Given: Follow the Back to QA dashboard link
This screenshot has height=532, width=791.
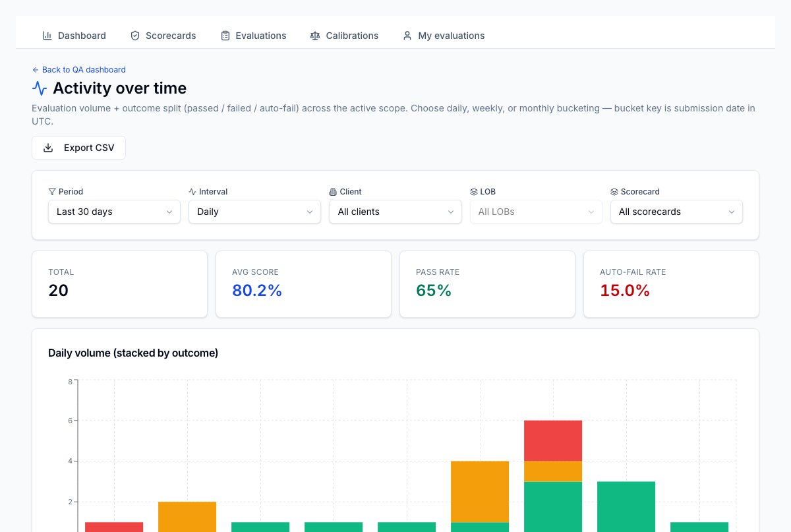Looking at the screenshot, I should (78, 70).
